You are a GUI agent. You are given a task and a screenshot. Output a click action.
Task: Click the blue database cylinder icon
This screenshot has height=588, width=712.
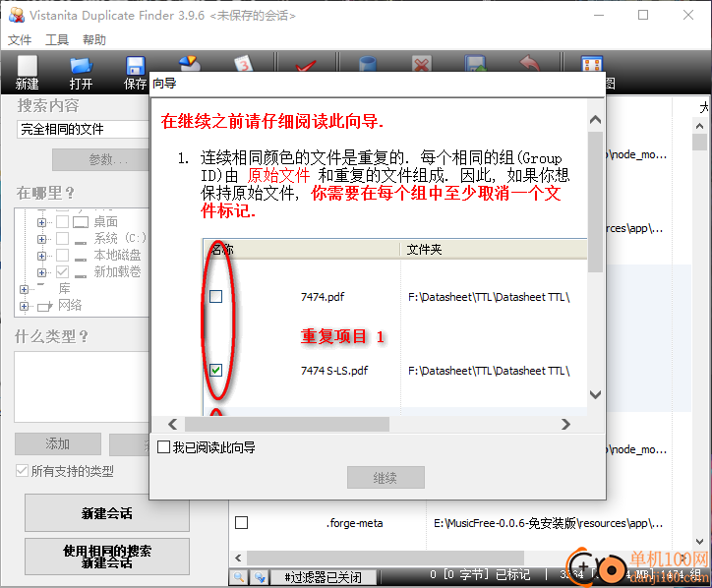click(368, 64)
